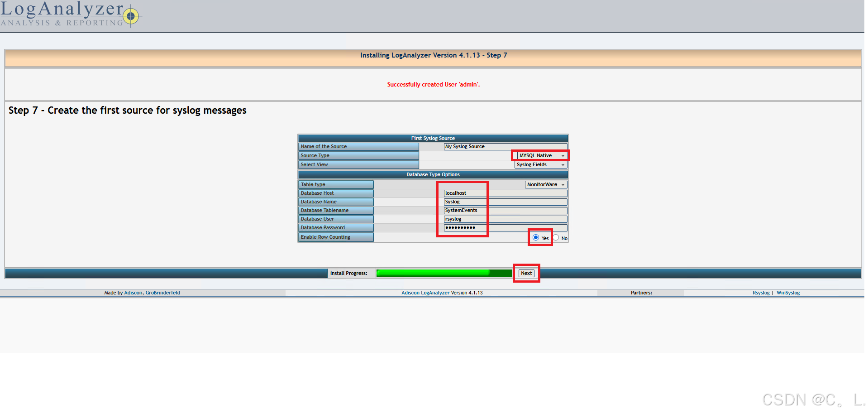Click the Step 7 heading text
Image resolution: width=868 pixels, height=414 pixels.
(128, 111)
